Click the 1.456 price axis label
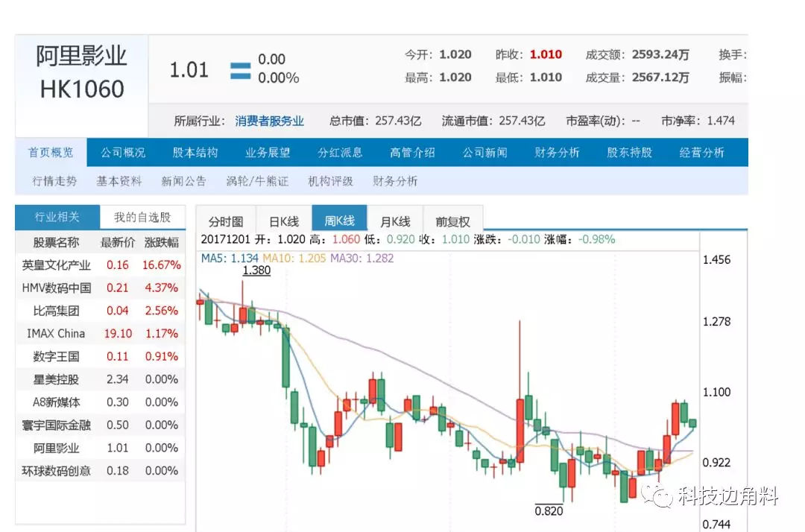Viewport: 805px width, 532px height. (716, 259)
